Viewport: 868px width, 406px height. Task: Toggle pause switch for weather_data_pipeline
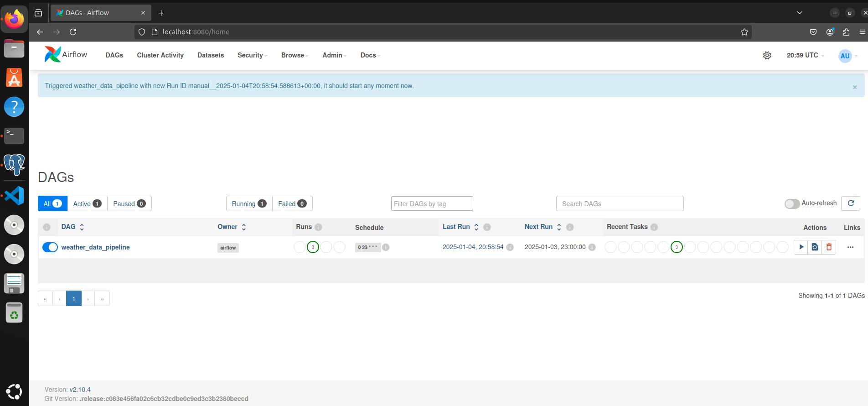pos(50,247)
